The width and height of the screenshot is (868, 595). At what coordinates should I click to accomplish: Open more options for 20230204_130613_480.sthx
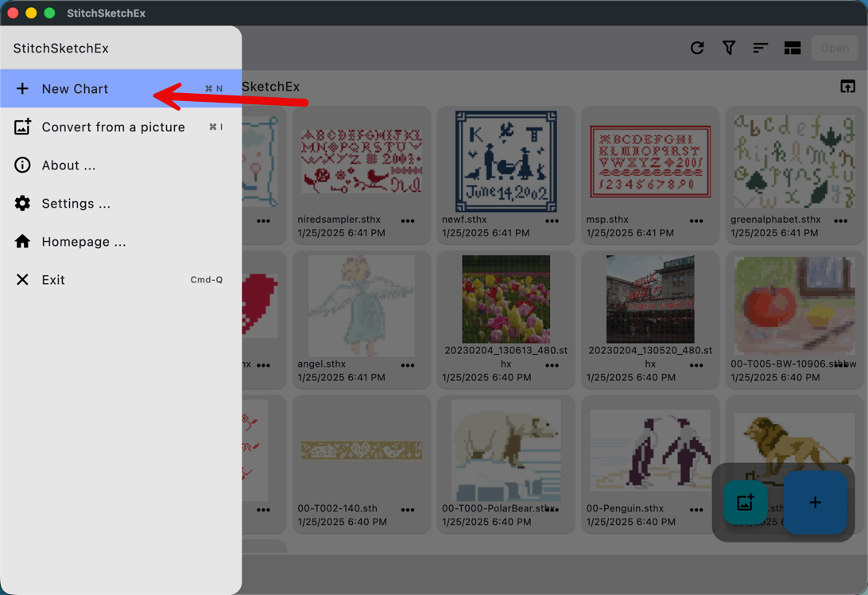pyautogui.click(x=552, y=365)
